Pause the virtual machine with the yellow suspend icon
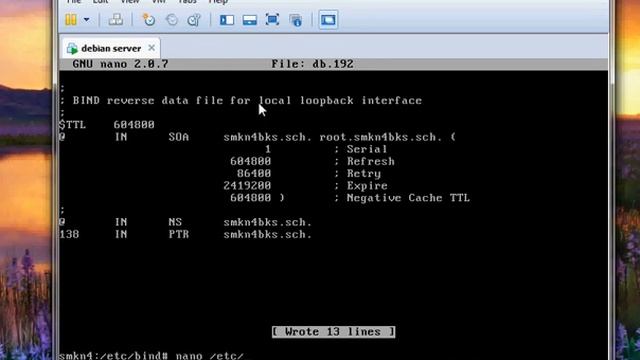 tap(71, 20)
